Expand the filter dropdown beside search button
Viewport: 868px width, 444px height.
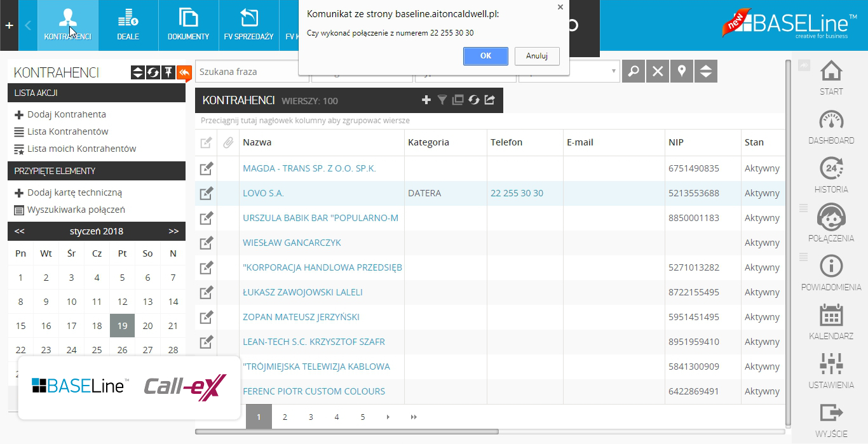(x=613, y=72)
